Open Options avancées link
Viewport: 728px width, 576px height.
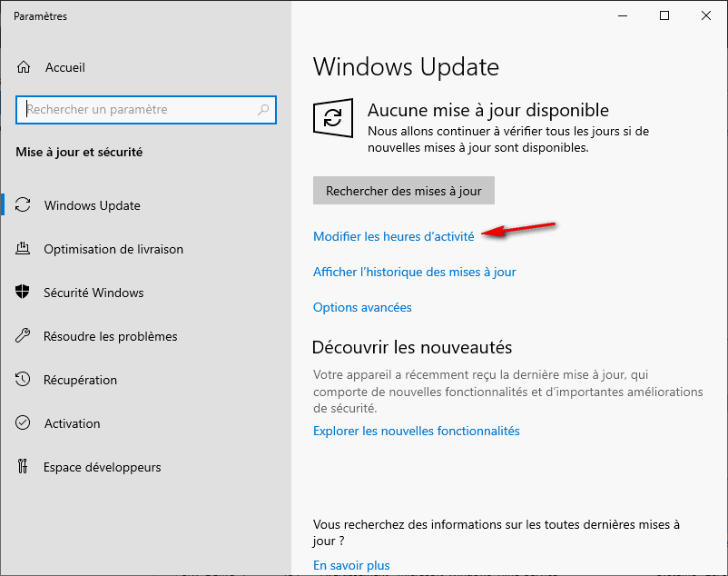click(x=362, y=308)
